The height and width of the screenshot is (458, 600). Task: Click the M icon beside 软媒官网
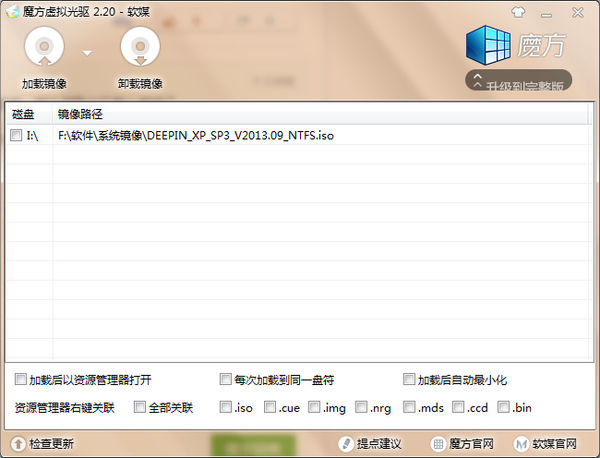tap(521, 444)
